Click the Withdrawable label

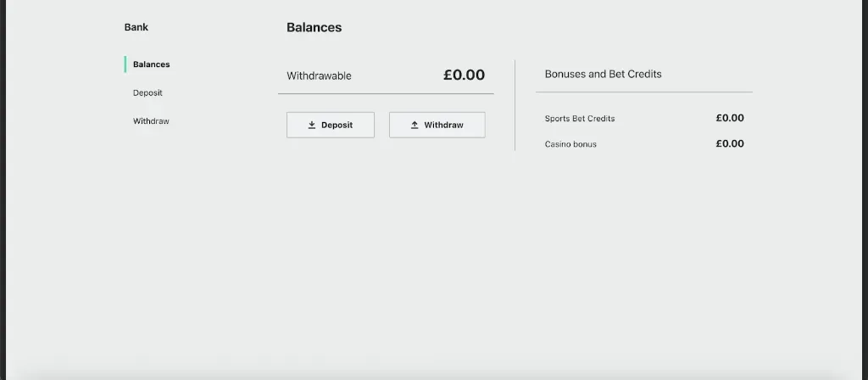coord(319,75)
